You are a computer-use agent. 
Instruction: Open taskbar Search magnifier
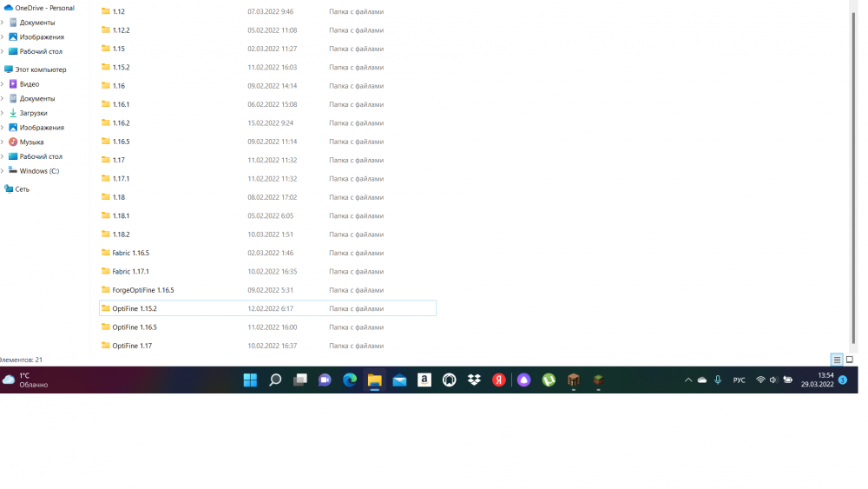tap(275, 380)
